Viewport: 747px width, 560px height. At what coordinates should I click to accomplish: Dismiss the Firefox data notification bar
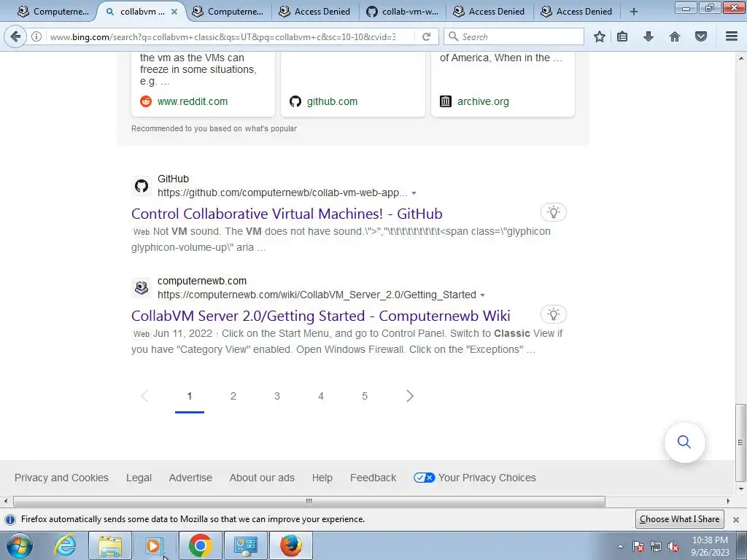[x=736, y=519]
